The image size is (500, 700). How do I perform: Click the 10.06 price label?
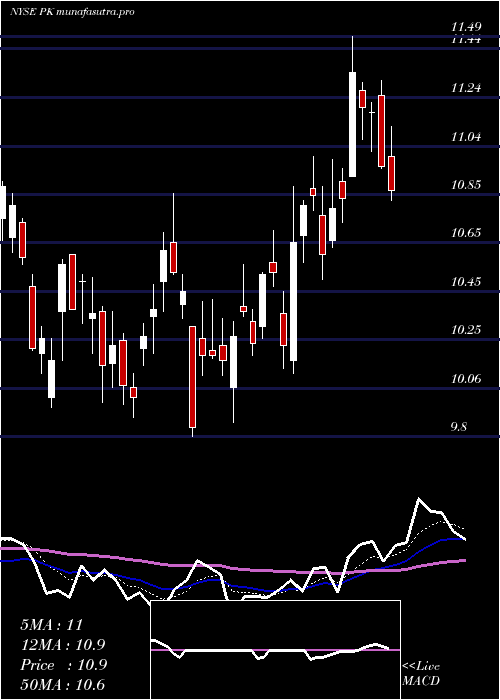[x=466, y=379]
